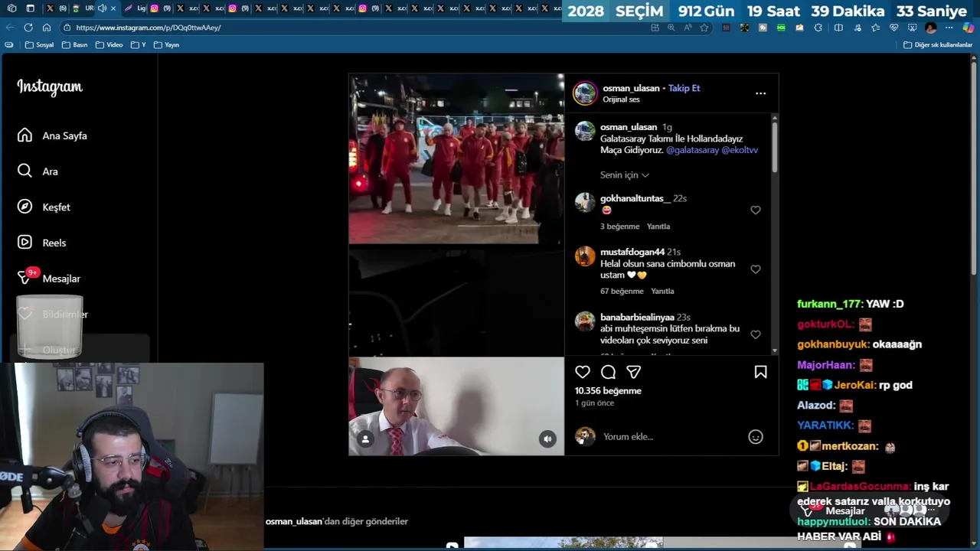Open Reels from the sidebar
The image size is (980, 551).
pyautogui.click(x=42, y=243)
